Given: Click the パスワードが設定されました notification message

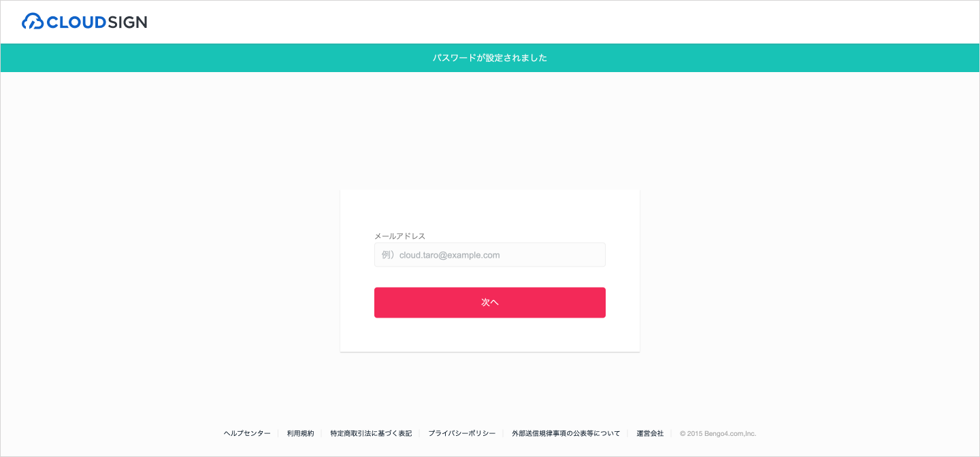Looking at the screenshot, I should (489, 58).
